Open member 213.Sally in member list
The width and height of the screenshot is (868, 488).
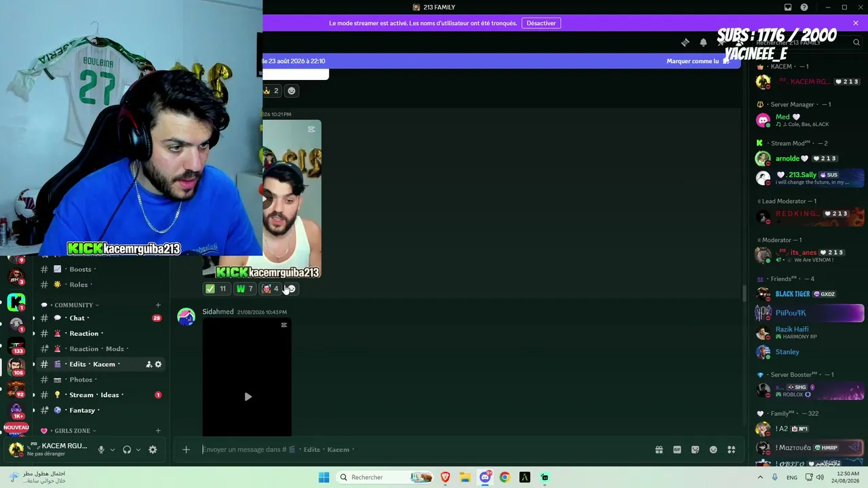coord(809,178)
